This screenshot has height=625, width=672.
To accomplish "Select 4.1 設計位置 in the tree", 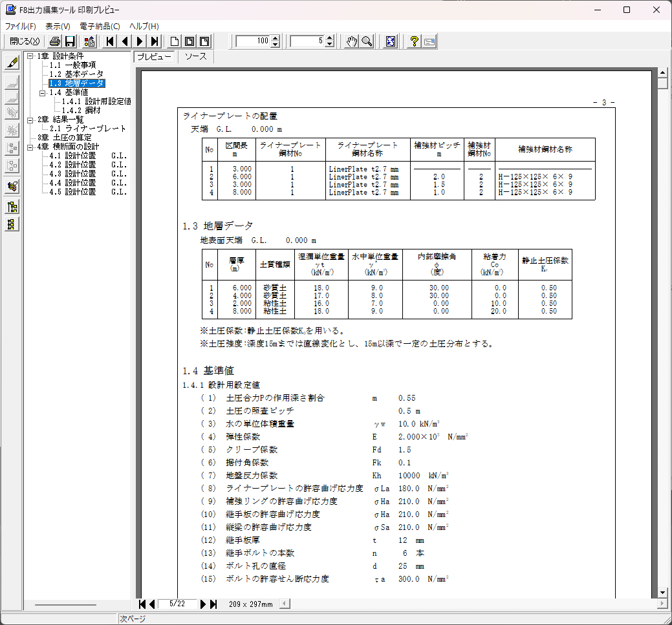I will (88, 156).
